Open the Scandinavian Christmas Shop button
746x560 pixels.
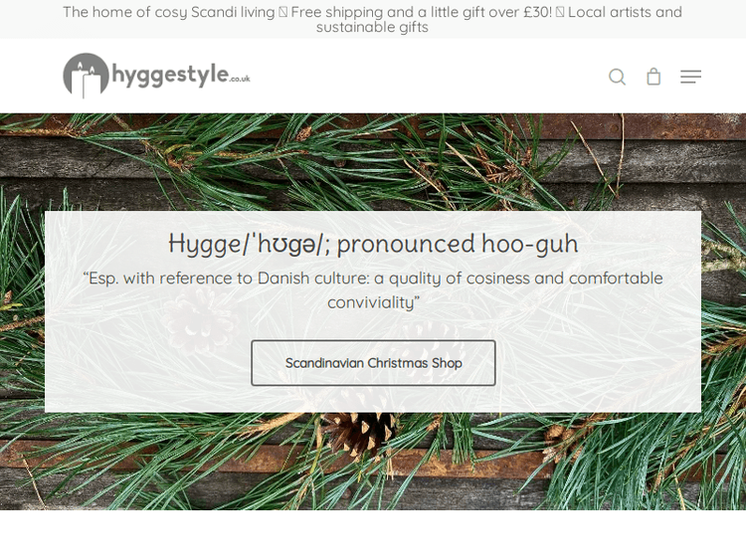[x=373, y=363]
